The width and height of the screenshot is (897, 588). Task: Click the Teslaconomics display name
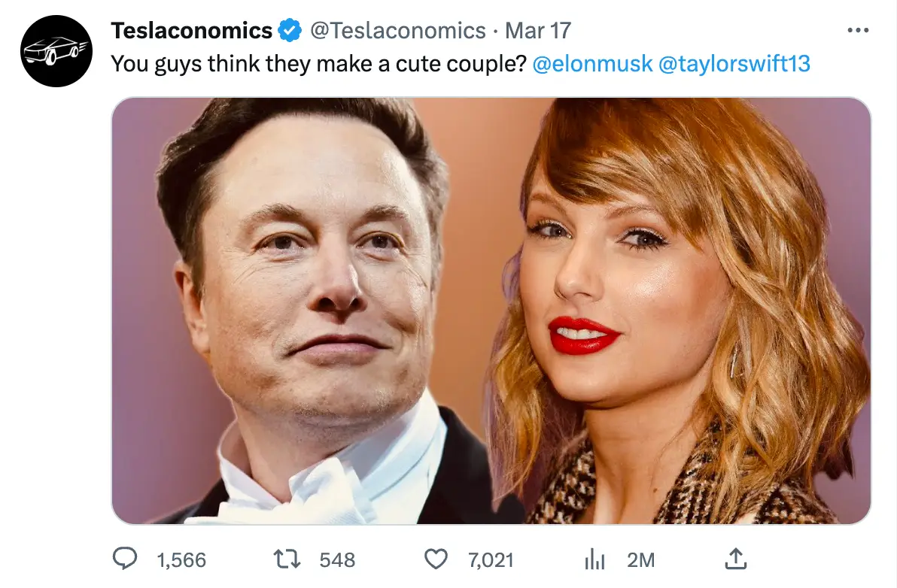point(191,31)
